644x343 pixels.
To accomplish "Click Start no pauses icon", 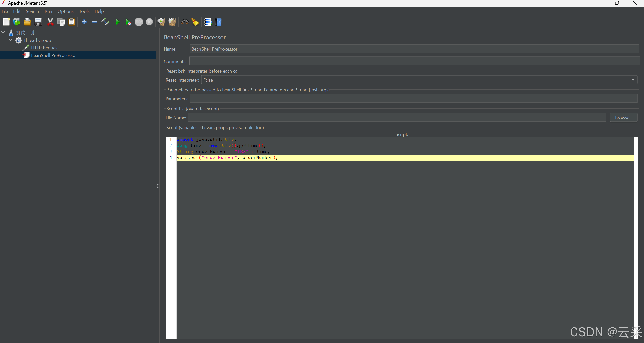I will pos(128,22).
